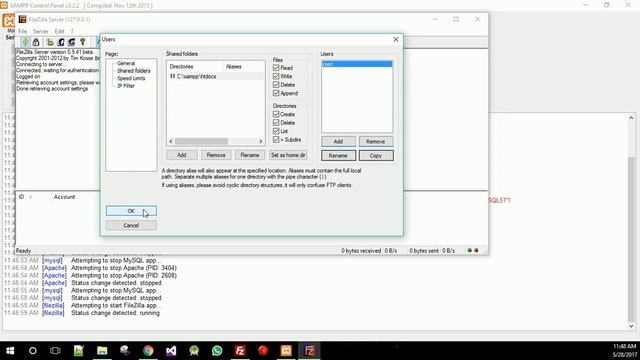Click Add below the Users list
Screen dimensions: 640x360
[x=338, y=142]
